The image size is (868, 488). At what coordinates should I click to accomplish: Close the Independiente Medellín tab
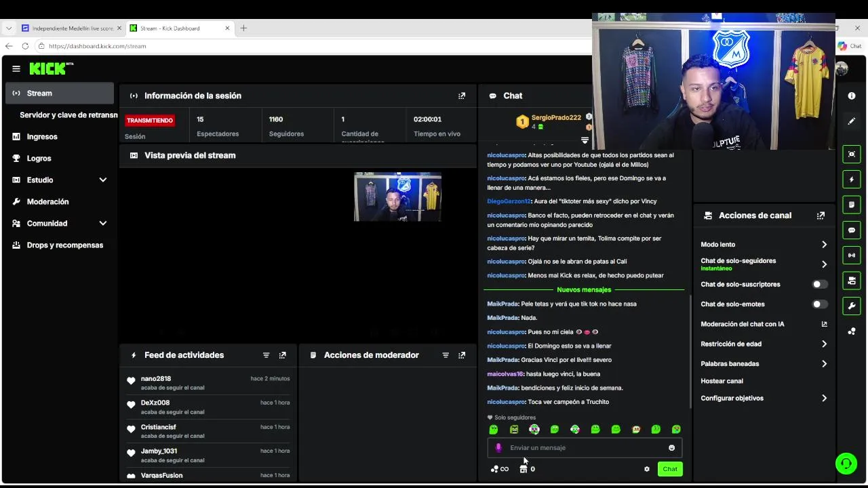[x=119, y=28]
